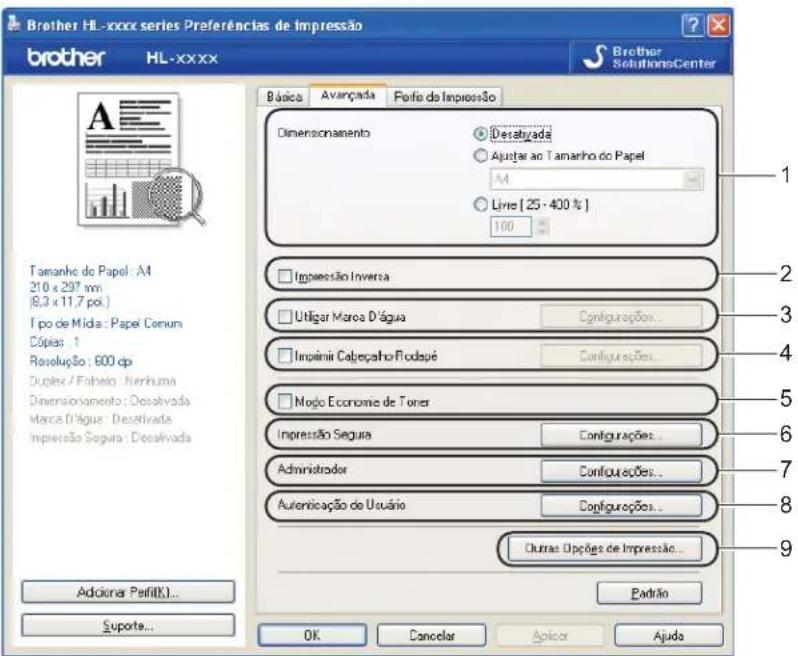Open Configurações for Cabeçalho-Rodapé

coord(621,355)
